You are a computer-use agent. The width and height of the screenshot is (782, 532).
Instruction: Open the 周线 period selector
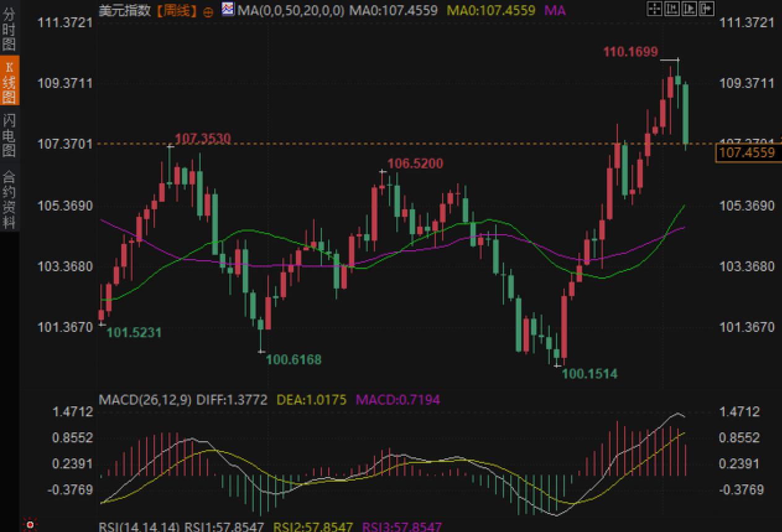177,11
